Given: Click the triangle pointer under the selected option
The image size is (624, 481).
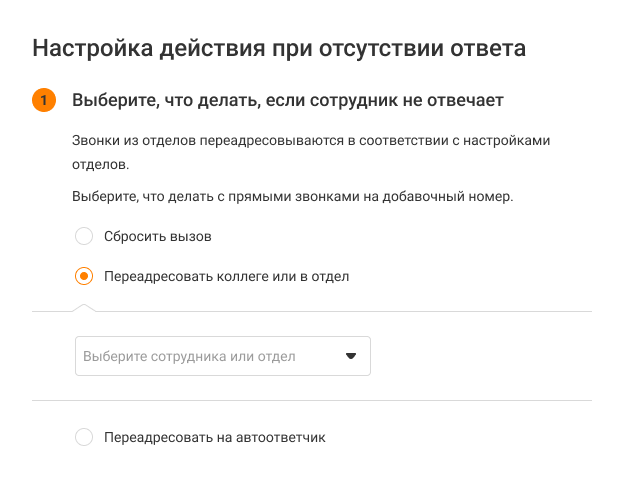Looking at the screenshot, I should 85,307.
